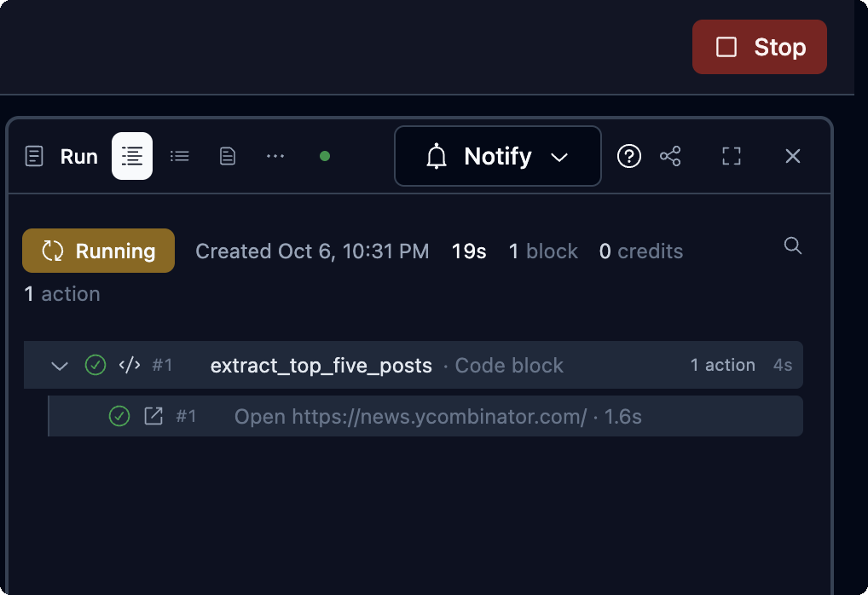
Task: Click the '4s' block duration
Action: point(783,366)
